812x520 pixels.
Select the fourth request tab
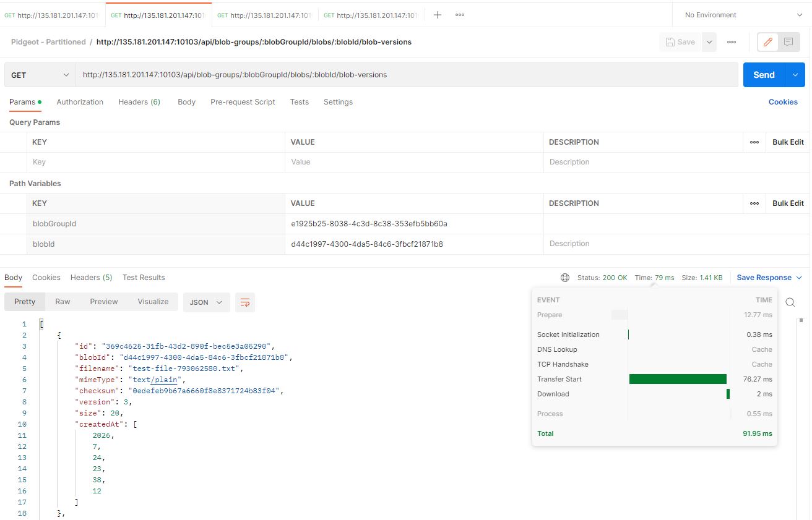[x=371, y=15]
